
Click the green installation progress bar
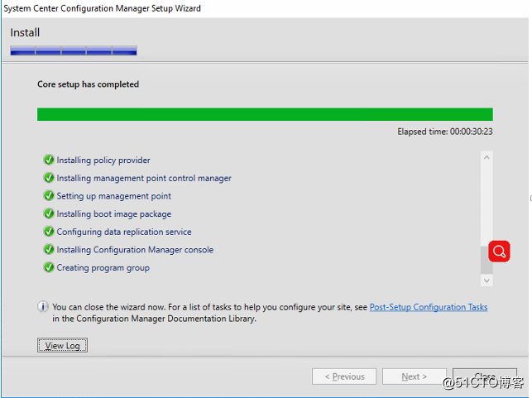tap(265, 114)
